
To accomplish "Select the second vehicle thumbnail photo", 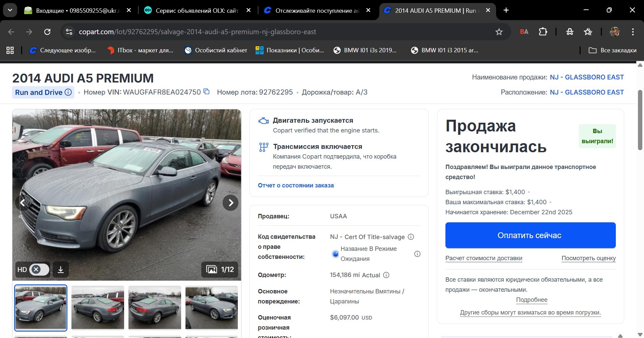I will 98,307.
